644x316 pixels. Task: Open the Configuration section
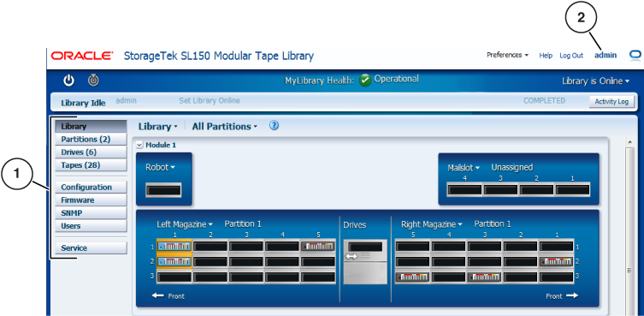pos(91,187)
